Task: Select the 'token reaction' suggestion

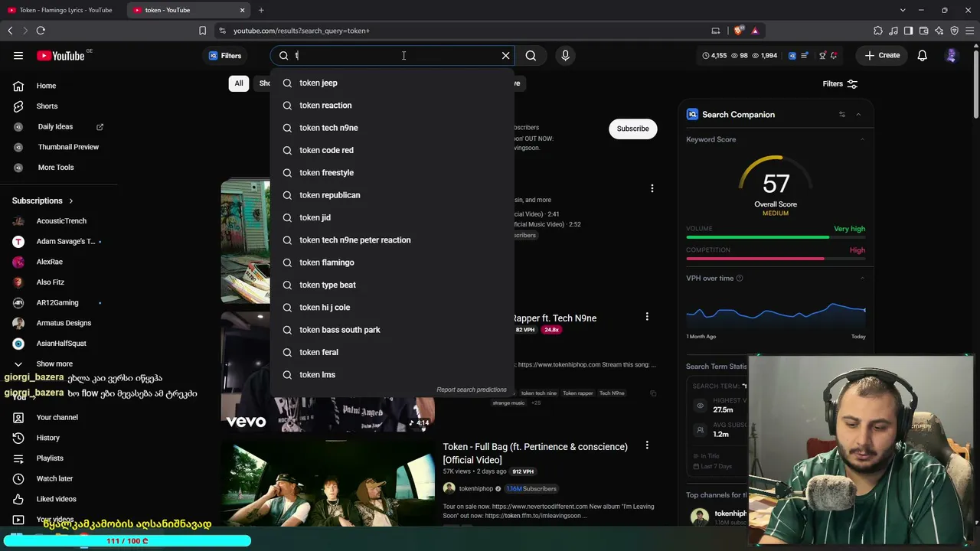Action: tap(392, 105)
